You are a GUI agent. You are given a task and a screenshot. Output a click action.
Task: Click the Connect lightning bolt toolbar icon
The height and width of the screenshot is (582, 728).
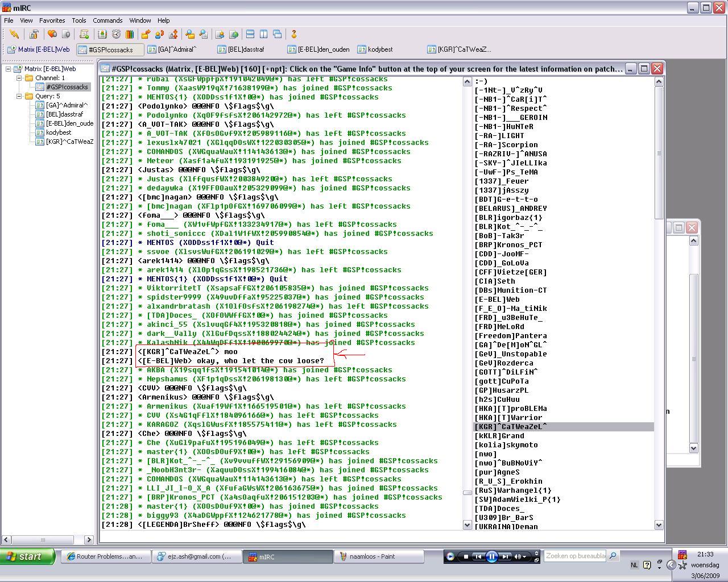14,35
